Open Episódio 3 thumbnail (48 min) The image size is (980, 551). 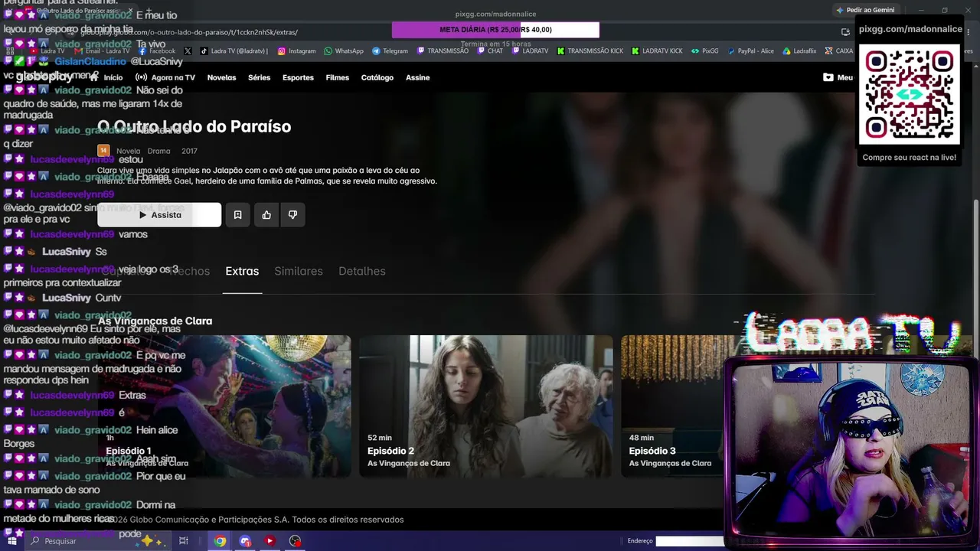pyautogui.click(x=672, y=406)
